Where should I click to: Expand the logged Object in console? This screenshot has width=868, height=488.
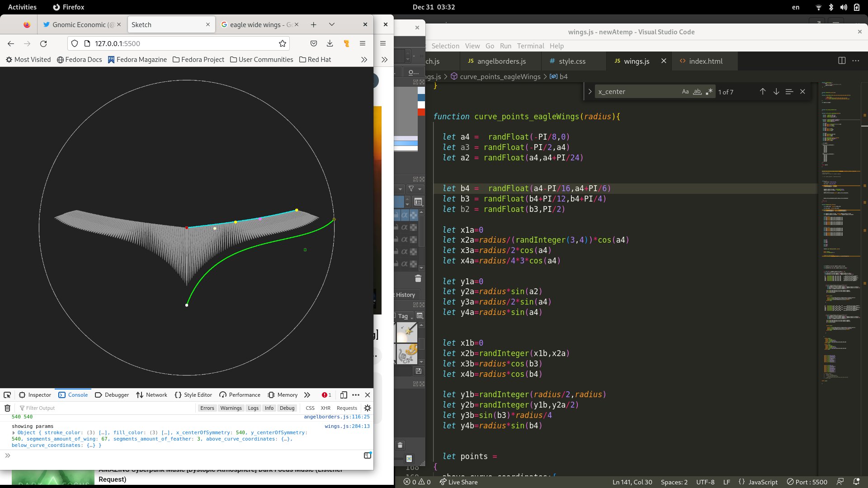pos(14,433)
